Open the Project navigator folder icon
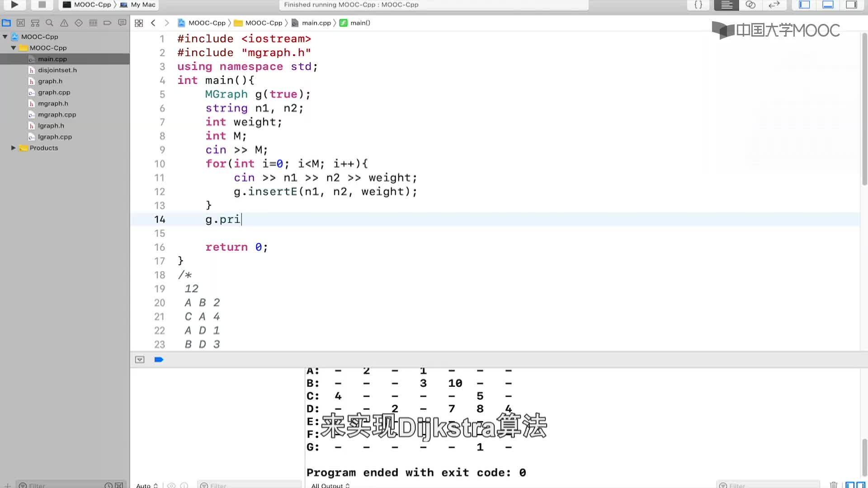Screen dimensions: 868x488 [6, 23]
